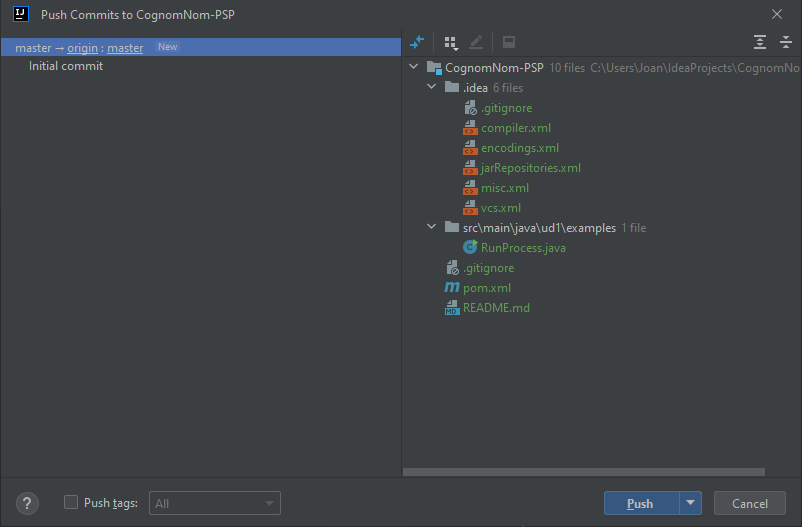Click the .idea .gitignore file icon
This screenshot has width=802, height=527.
pos(471,108)
